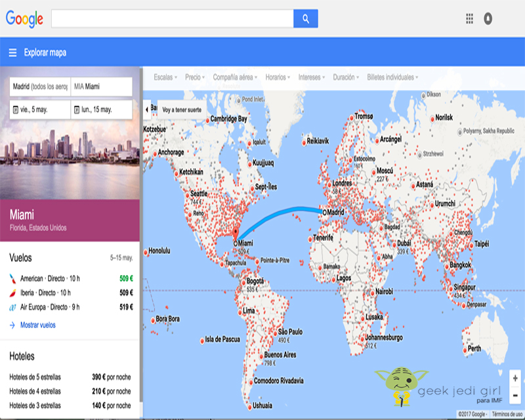The width and height of the screenshot is (525, 420).
Task: Open the Duración filter dropdown
Action: coord(346,77)
